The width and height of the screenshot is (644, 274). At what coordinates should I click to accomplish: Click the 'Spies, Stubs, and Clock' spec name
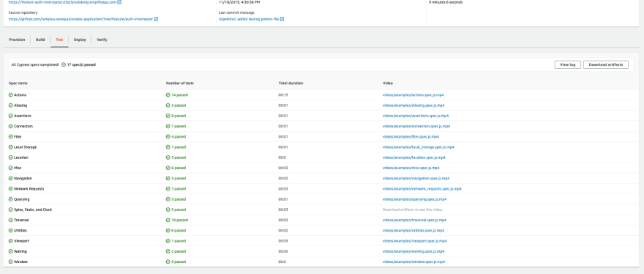pyautogui.click(x=33, y=210)
